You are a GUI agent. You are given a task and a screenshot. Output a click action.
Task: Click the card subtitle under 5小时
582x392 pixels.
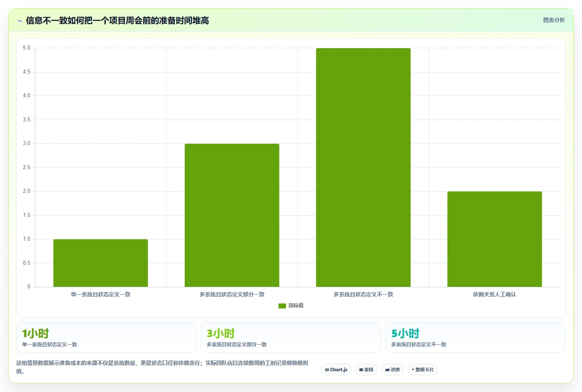419,345
